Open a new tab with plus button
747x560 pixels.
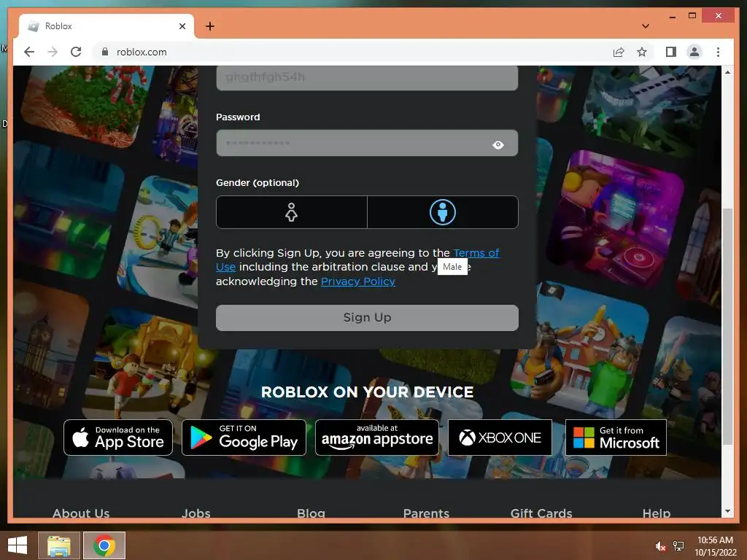coord(210,26)
